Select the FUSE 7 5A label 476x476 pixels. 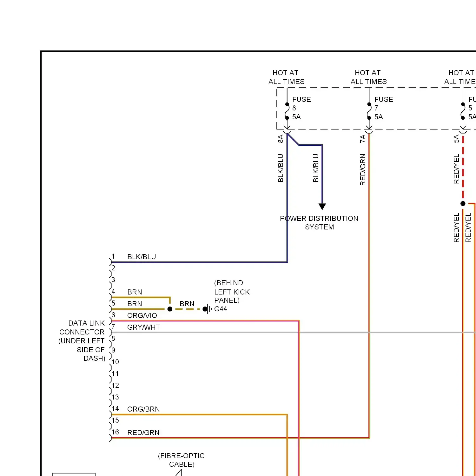pos(384,108)
